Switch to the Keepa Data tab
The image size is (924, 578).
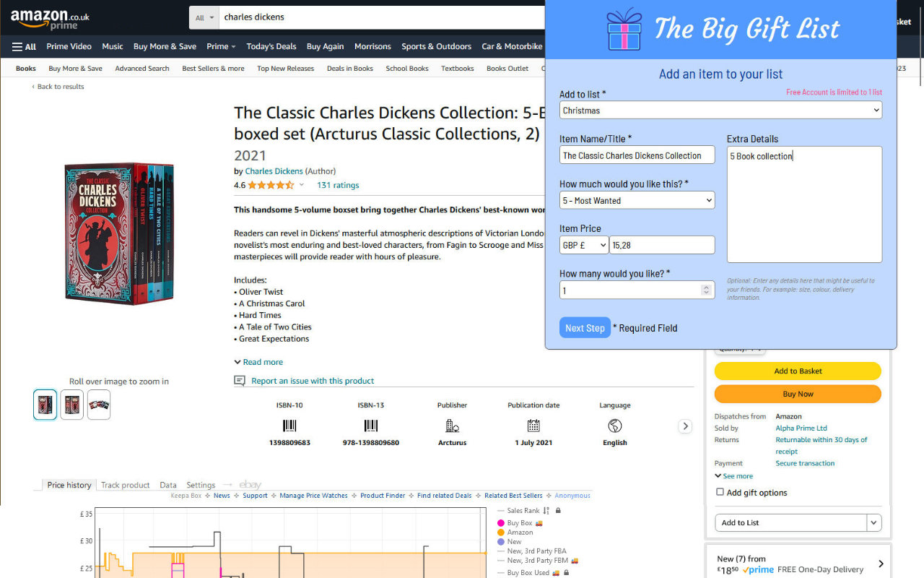(x=168, y=485)
